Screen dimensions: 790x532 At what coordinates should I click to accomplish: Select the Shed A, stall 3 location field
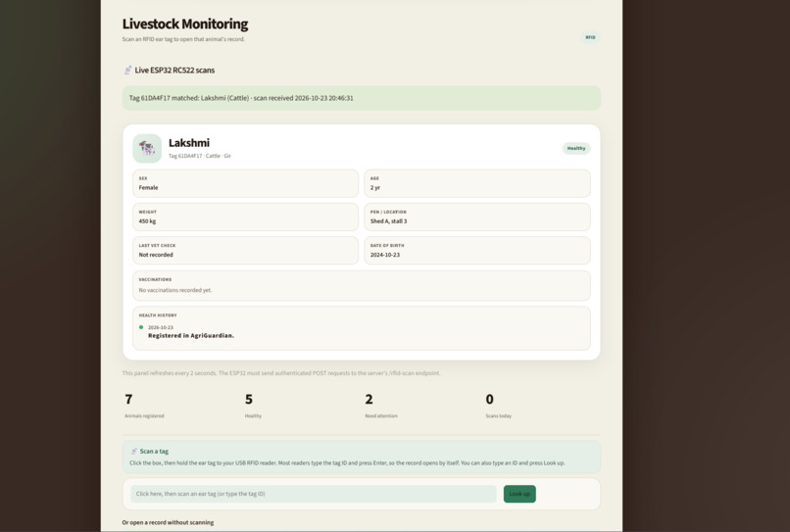point(477,218)
